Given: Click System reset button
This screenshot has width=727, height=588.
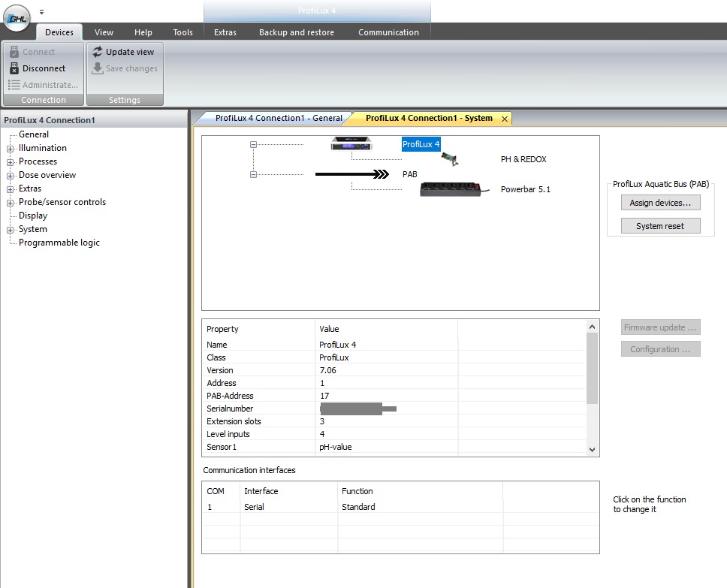Looking at the screenshot, I should tap(660, 226).
